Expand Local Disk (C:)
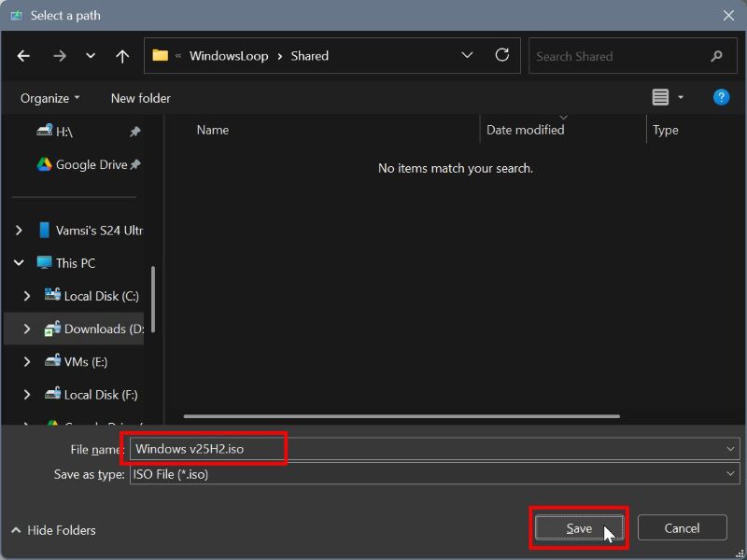This screenshot has width=747, height=560. tap(27, 296)
